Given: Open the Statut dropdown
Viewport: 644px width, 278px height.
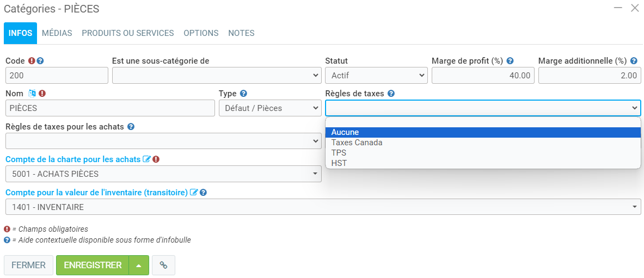Looking at the screenshot, I should click(376, 76).
